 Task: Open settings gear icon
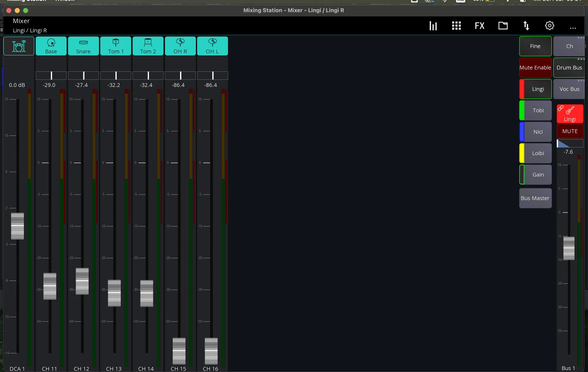(549, 26)
